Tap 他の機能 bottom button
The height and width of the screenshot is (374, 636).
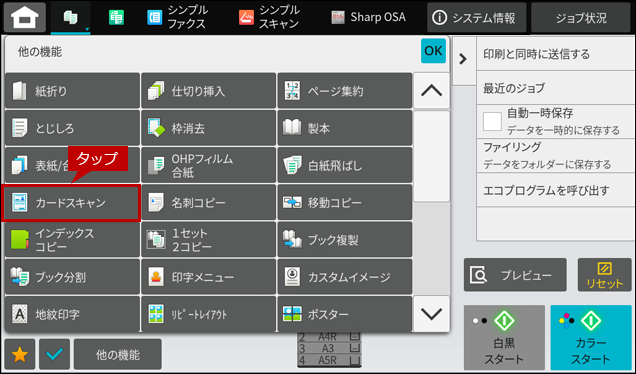pos(118,355)
